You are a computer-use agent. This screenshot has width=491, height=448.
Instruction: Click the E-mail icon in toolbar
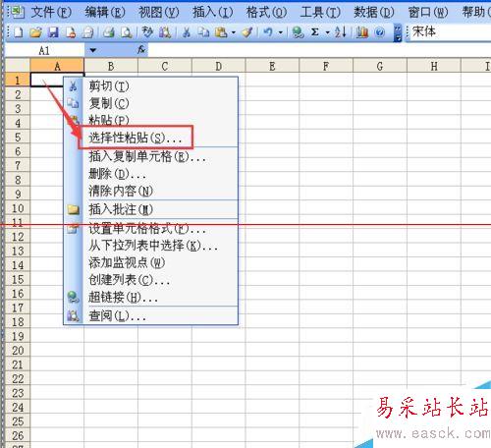coord(88,32)
